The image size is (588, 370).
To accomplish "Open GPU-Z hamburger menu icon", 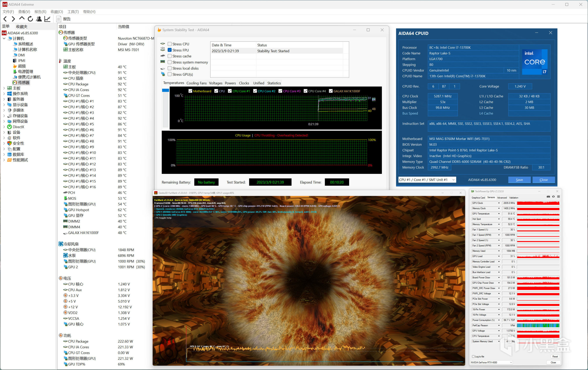I will (558, 197).
